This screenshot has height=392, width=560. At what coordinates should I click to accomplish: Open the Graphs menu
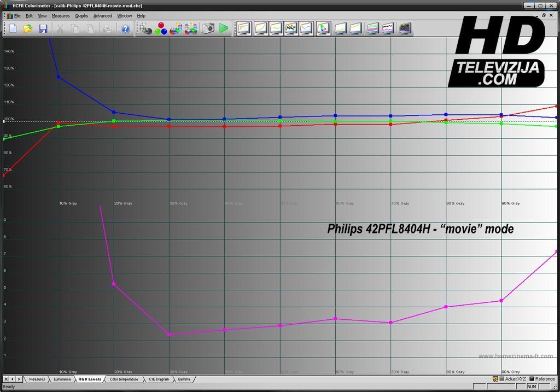coord(81,16)
